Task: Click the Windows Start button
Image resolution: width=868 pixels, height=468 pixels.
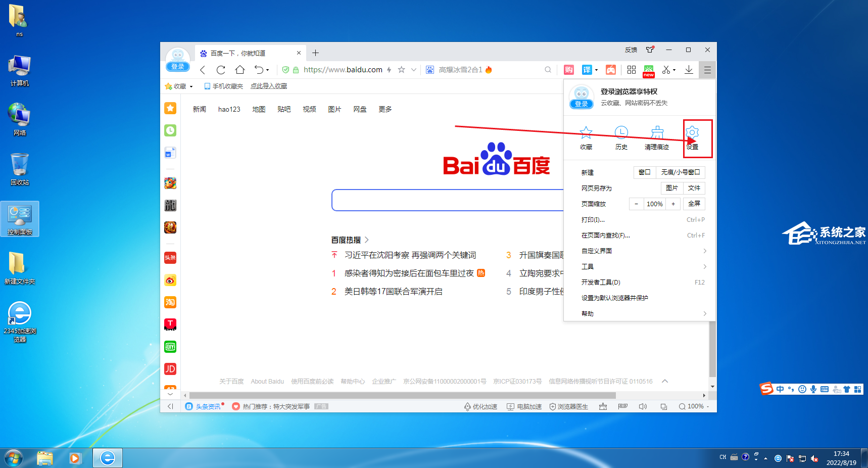Action: [14, 458]
